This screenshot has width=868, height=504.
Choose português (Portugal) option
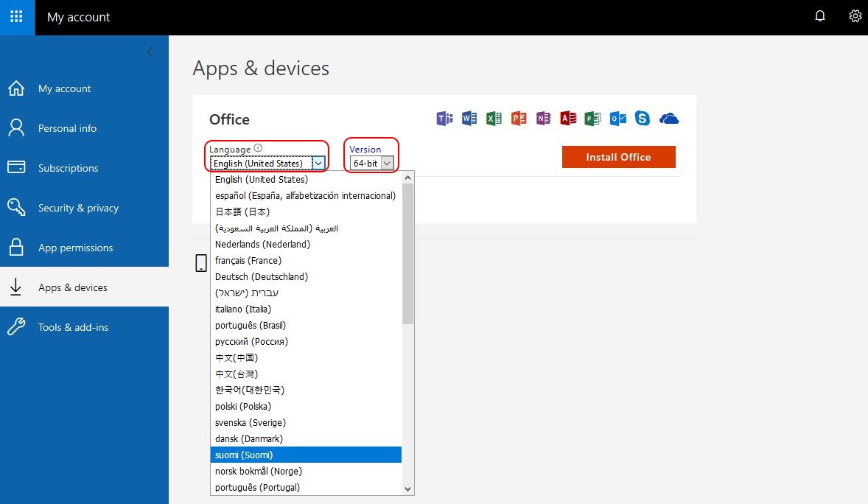(306, 487)
